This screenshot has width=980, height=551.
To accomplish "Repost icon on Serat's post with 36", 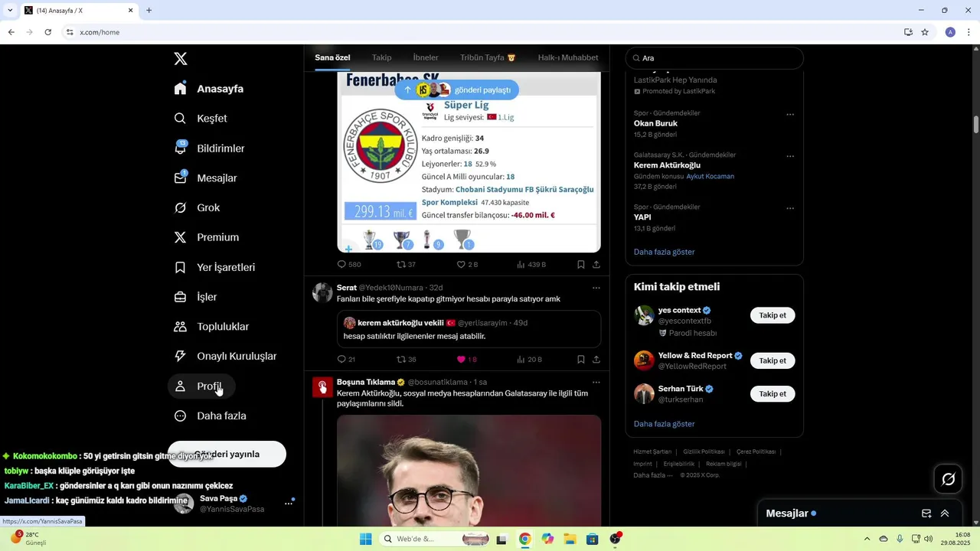I will click(x=401, y=360).
